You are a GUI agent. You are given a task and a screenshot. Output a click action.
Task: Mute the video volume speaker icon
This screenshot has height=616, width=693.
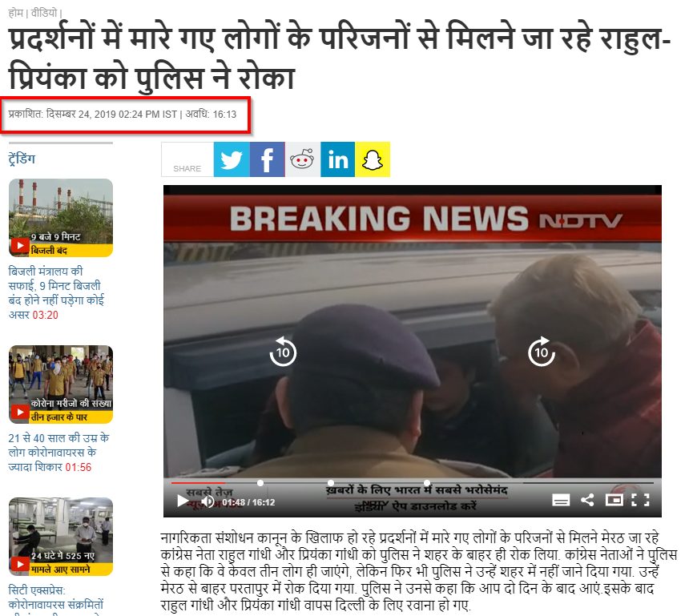point(207,501)
